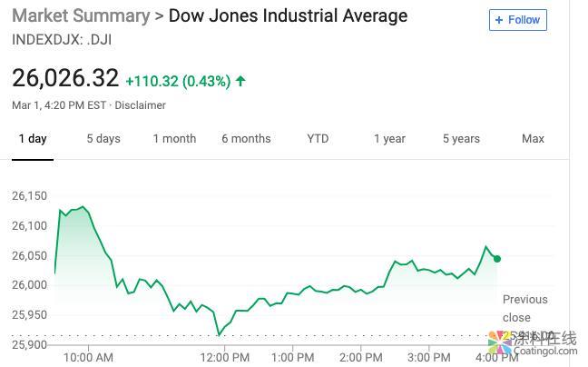Open the Disclaimer link
This screenshot has width=588, height=367.
pyautogui.click(x=141, y=105)
